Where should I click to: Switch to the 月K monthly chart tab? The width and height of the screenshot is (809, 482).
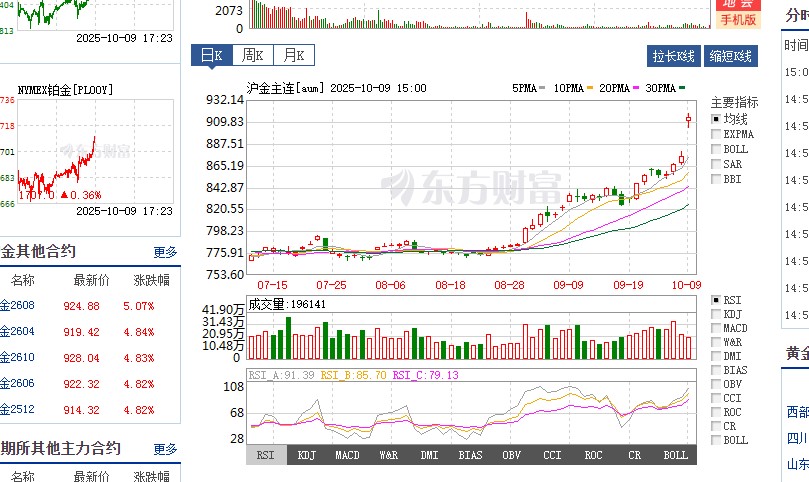point(295,56)
